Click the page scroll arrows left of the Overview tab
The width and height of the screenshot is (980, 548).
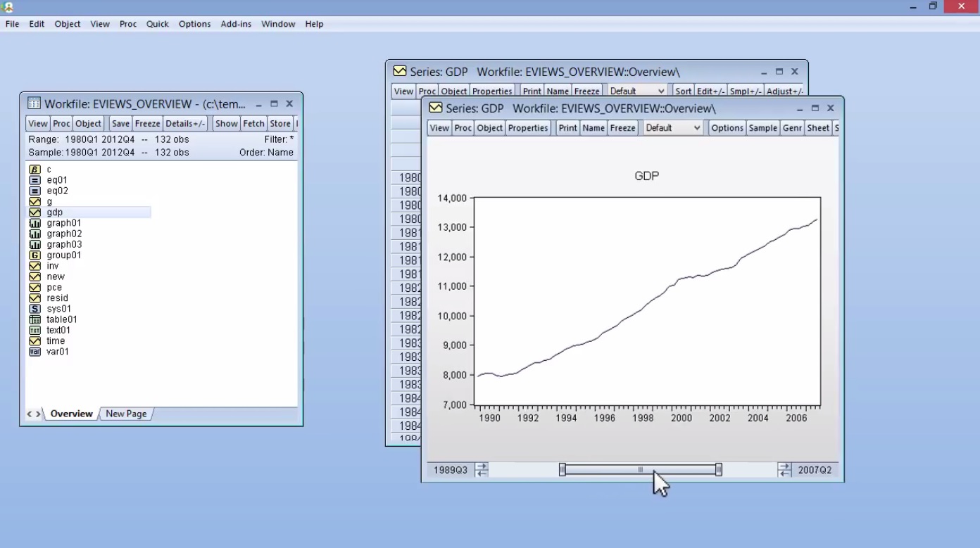[x=33, y=414]
